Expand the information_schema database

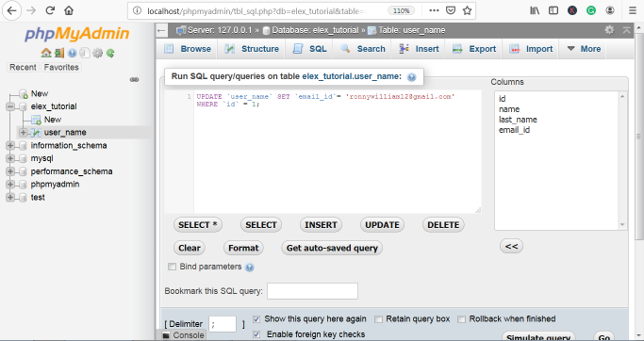10,145
